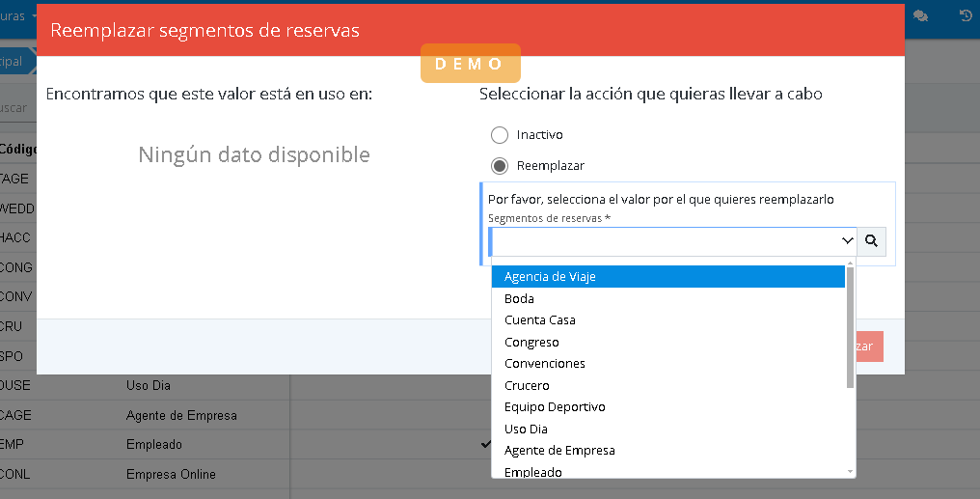The height and width of the screenshot is (499, 980).
Task: Open the history clock icon
Action: tap(966, 15)
